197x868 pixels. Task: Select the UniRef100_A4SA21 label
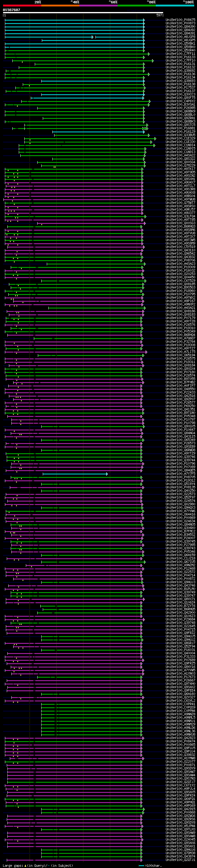coord(180,308)
